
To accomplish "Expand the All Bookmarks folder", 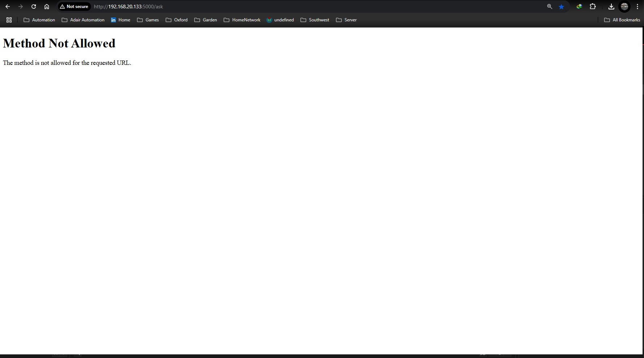I will [622, 20].
